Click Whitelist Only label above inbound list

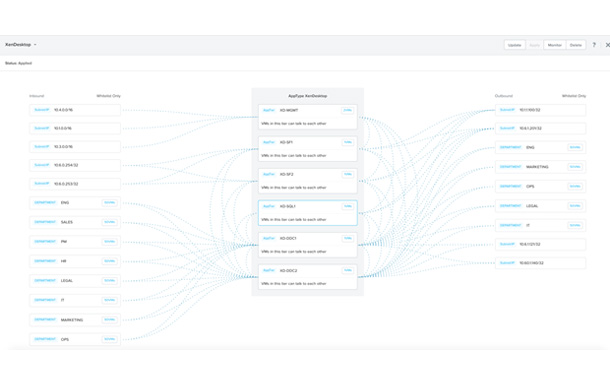(109, 96)
